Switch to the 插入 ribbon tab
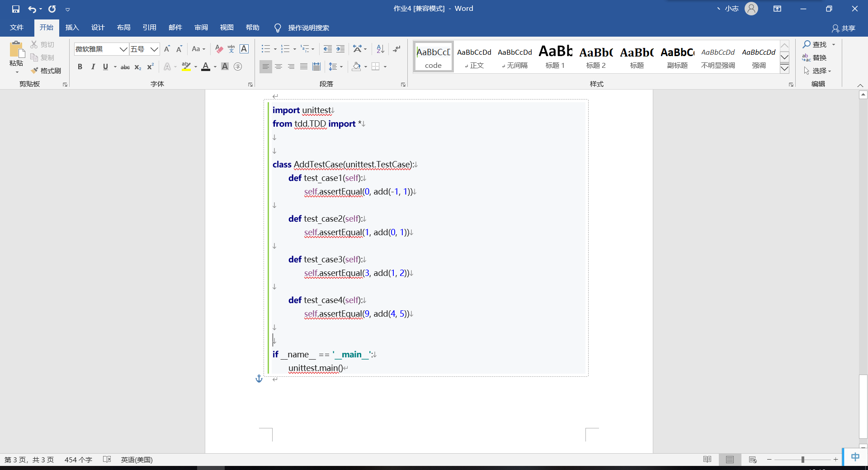The width and height of the screenshot is (868, 470). point(72,28)
